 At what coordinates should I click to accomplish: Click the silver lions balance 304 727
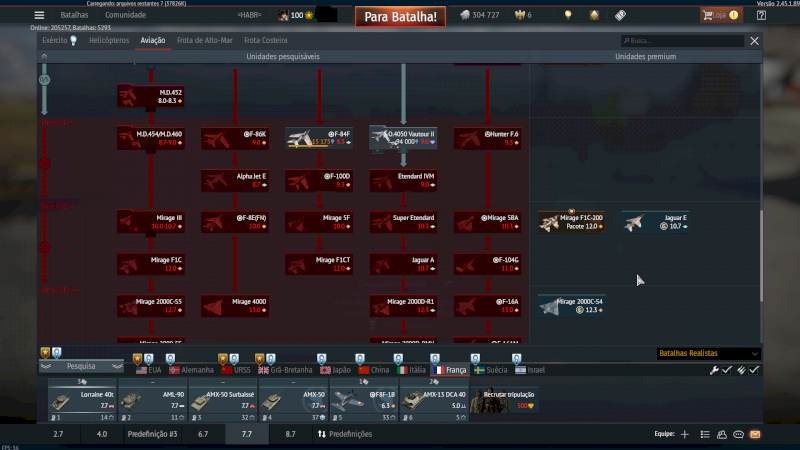(480, 15)
